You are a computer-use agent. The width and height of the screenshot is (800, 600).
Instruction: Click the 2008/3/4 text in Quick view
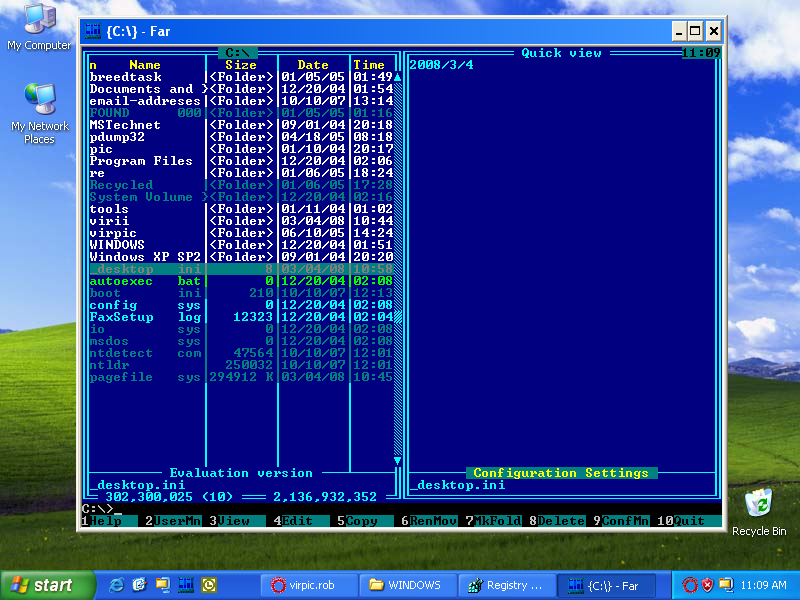pyautogui.click(x=441, y=65)
